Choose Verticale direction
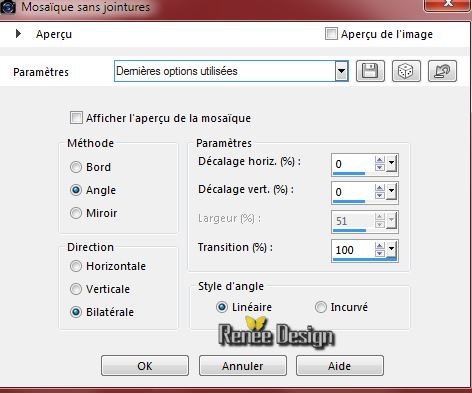 76,289
